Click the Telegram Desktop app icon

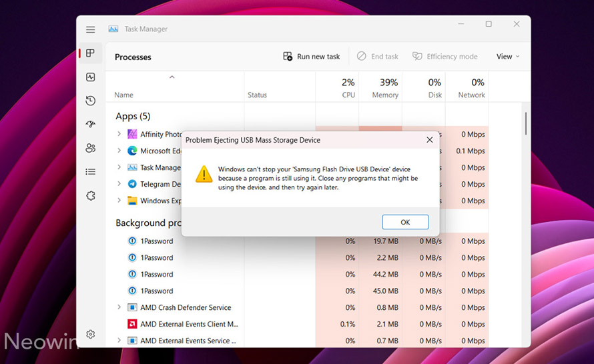point(132,184)
